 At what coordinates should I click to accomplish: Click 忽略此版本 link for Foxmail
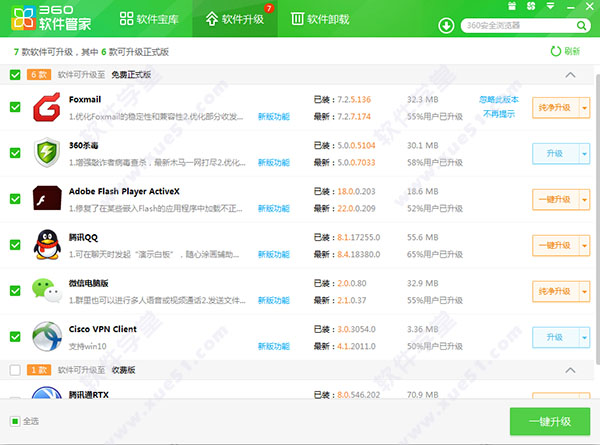coord(499,99)
